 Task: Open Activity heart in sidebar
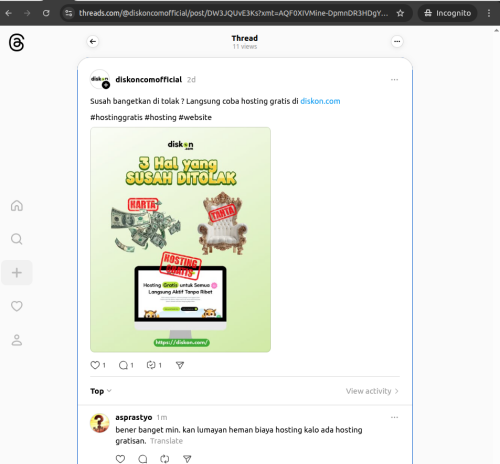click(x=17, y=306)
